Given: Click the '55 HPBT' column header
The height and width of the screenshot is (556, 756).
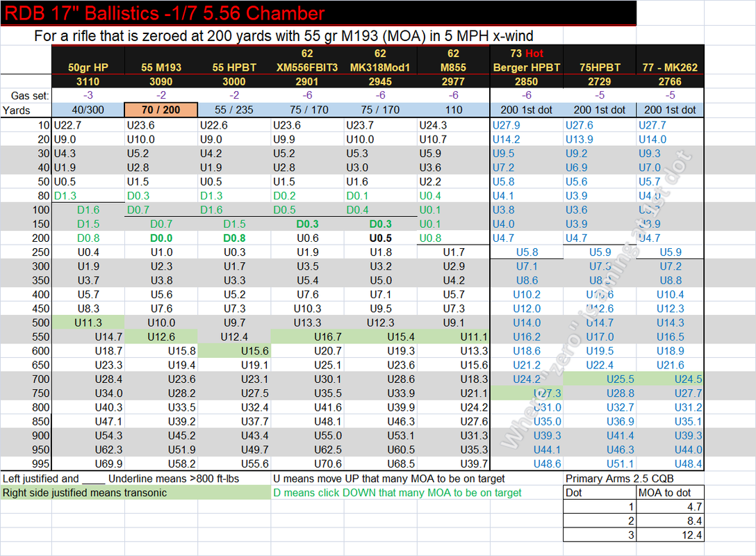Looking at the screenshot, I should pos(234,67).
